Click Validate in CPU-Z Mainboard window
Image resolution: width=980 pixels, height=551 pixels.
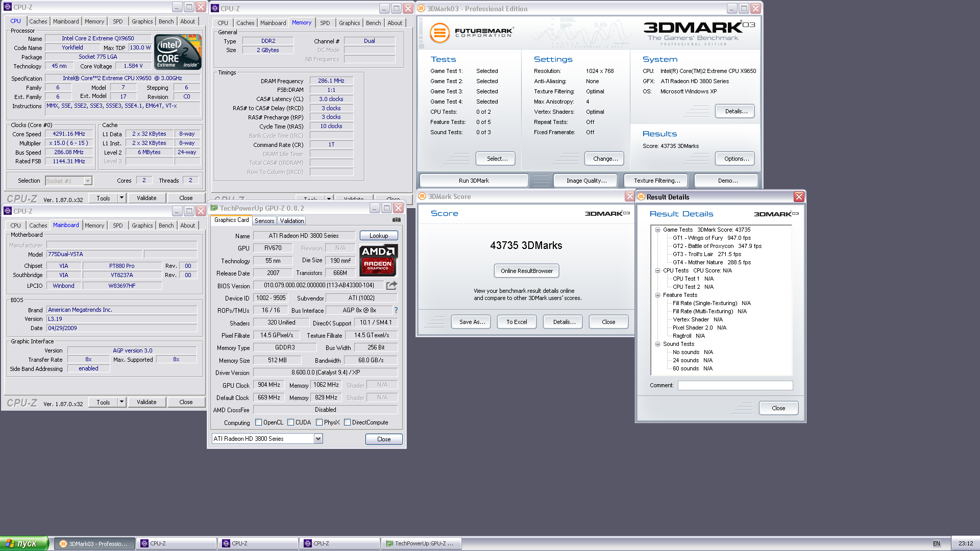(x=146, y=402)
